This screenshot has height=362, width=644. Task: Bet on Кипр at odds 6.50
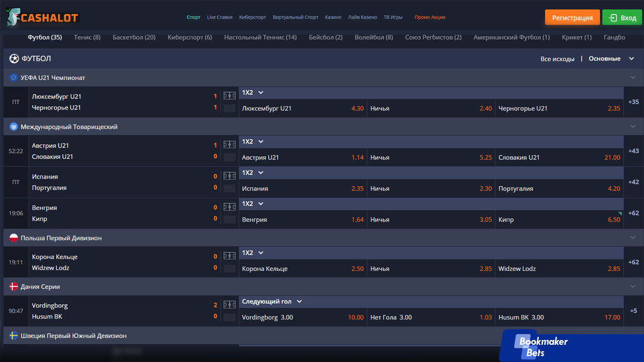point(559,219)
